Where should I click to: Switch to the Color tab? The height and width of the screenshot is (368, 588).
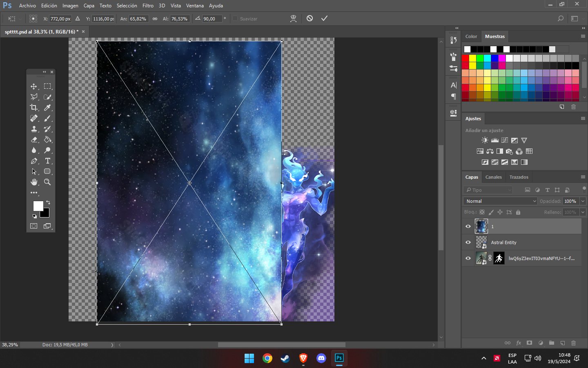(x=471, y=36)
